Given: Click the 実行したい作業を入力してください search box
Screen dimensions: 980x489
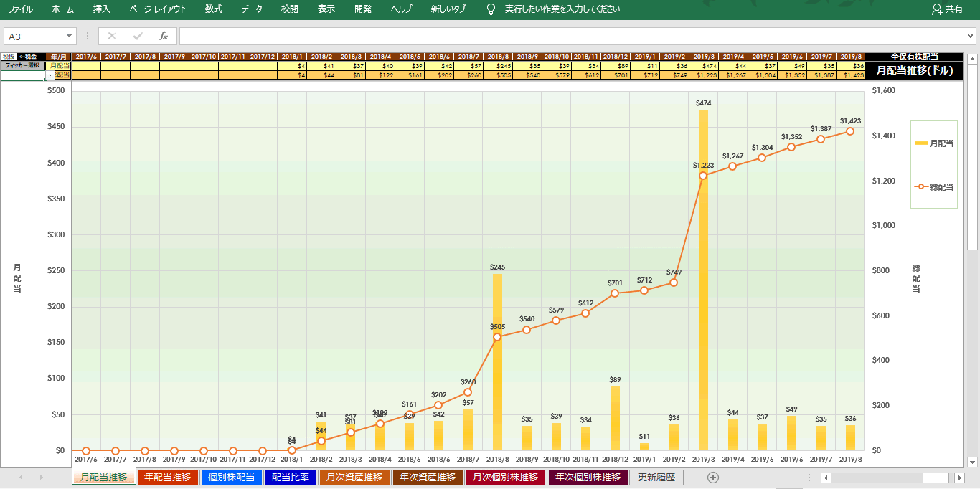Looking at the screenshot, I should pos(562,9).
